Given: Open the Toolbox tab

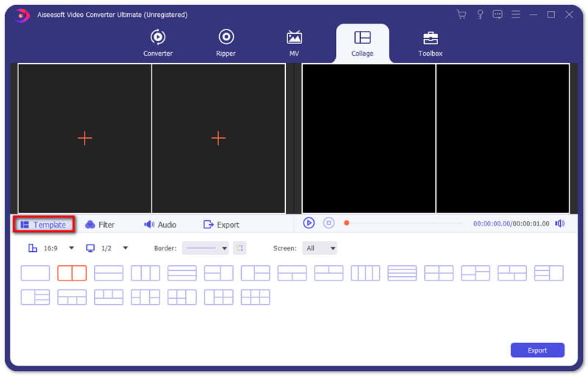Looking at the screenshot, I should coord(431,44).
